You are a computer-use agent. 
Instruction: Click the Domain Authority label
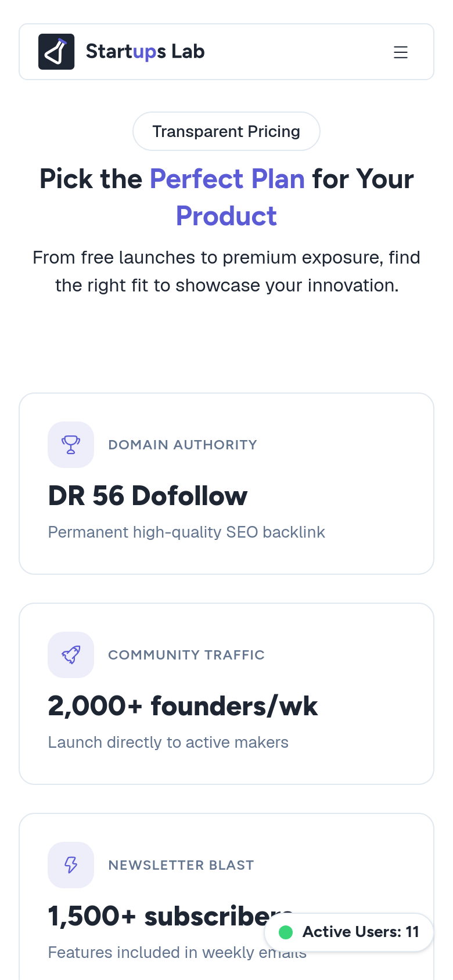(x=183, y=445)
